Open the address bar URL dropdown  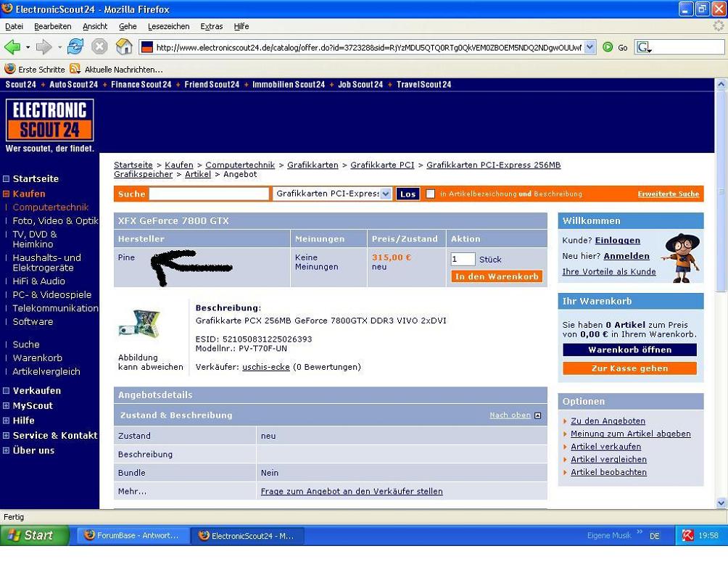pyautogui.click(x=590, y=47)
